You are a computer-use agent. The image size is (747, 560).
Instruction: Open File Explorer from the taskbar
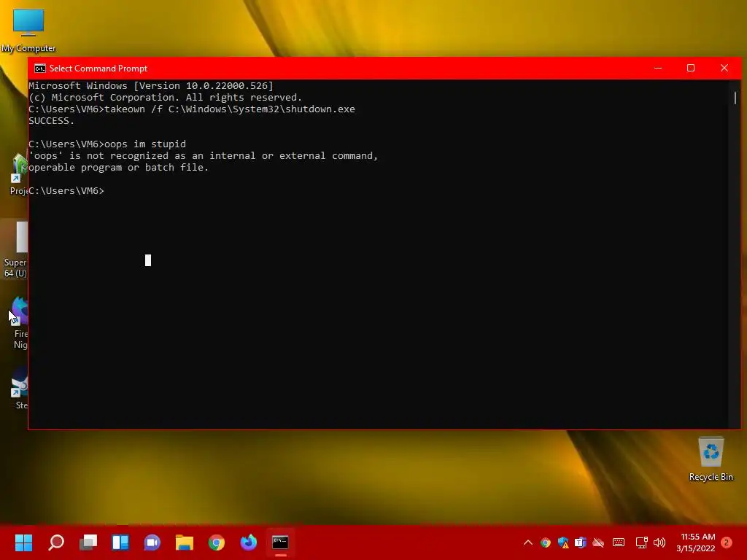coord(185,542)
